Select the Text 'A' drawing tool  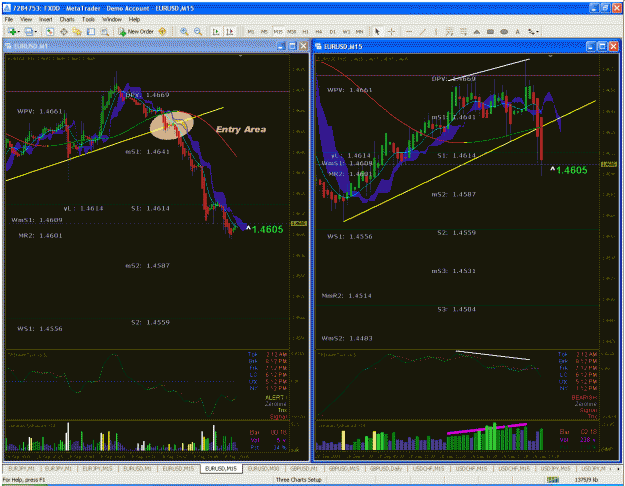point(517,31)
